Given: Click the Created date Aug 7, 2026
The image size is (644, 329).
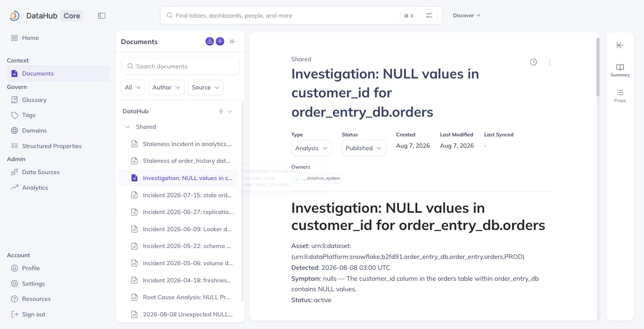Looking at the screenshot, I should tap(413, 146).
